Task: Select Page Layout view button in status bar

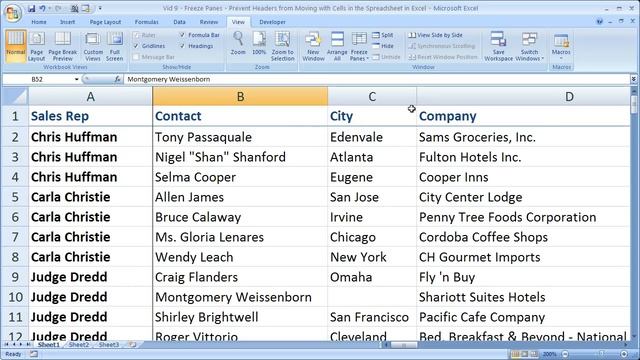Action: tap(524, 354)
